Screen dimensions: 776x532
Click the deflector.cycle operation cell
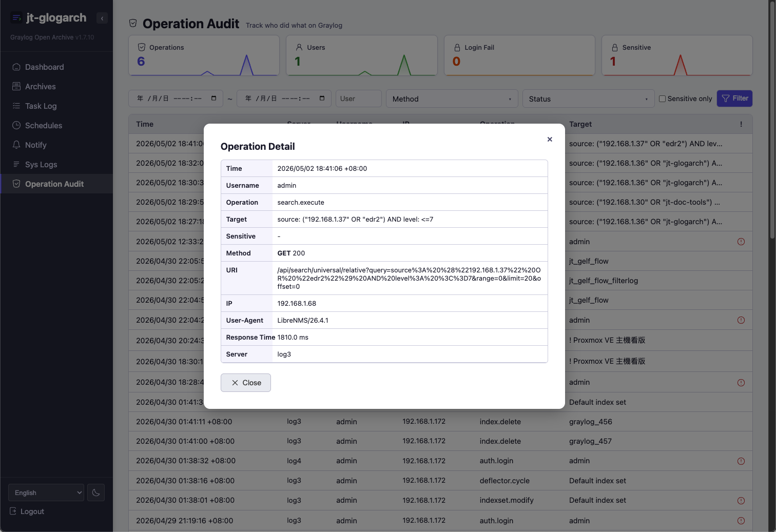pos(505,481)
